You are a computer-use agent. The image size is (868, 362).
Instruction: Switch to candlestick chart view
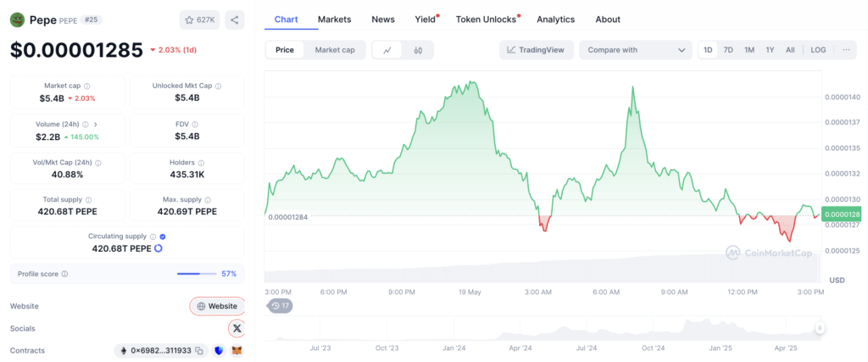tap(418, 50)
